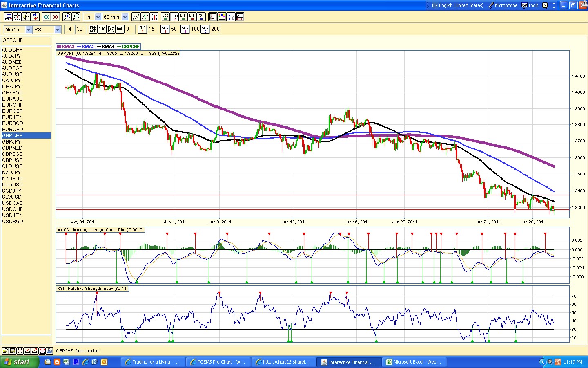Click the red-blue refresh arrows icon
Image resolution: width=588 pixels, height=368 pixels.
tap(35, 17)
